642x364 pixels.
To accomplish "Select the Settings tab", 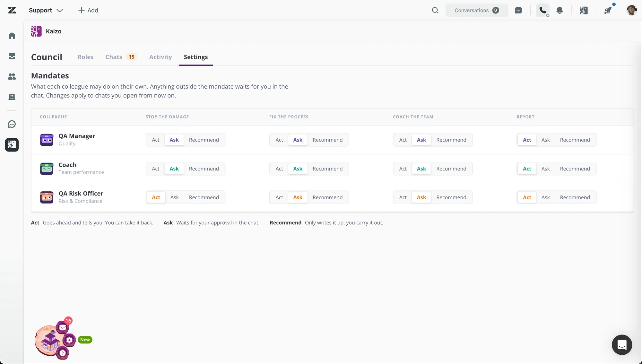I will click(196, 57).
